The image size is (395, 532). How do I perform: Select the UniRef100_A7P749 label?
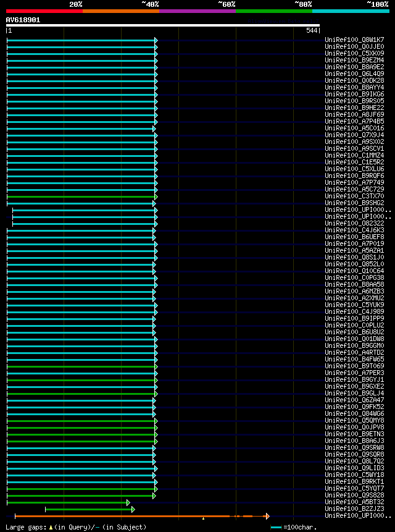pos(354,182)
